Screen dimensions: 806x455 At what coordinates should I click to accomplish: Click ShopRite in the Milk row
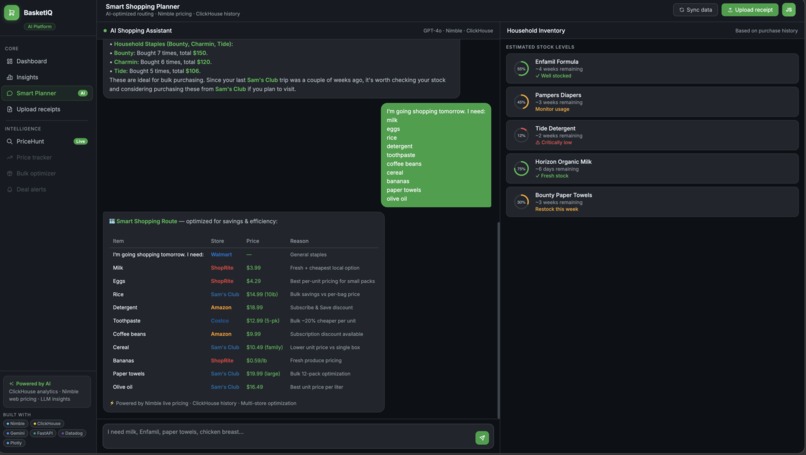[x=222, y=268]
